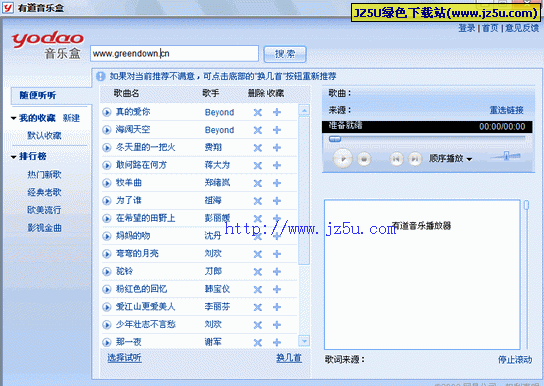The width and height of the screenshot is (544, 386).
Task: Delete 敢问路在何方 from the list
Action: pyautogui.click(x=257, y=165)
